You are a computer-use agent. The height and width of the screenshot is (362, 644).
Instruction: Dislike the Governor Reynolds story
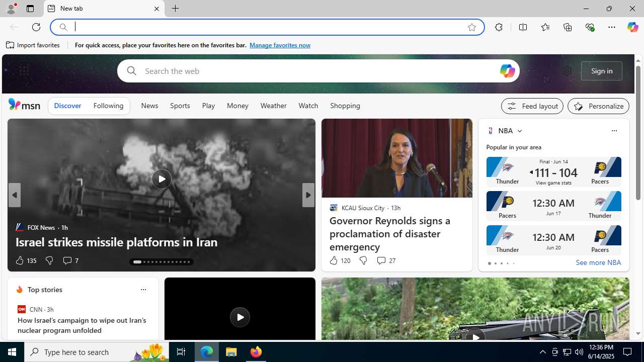(x=363, y=260)
